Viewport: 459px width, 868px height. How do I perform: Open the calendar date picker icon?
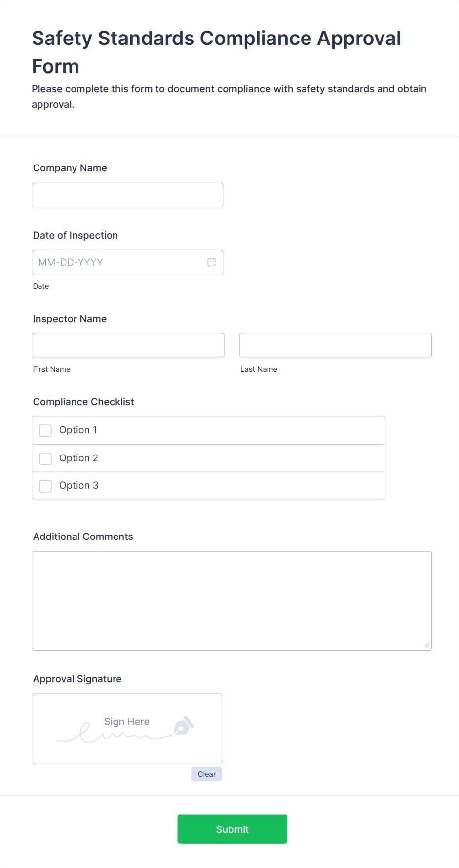click(212, 262)
